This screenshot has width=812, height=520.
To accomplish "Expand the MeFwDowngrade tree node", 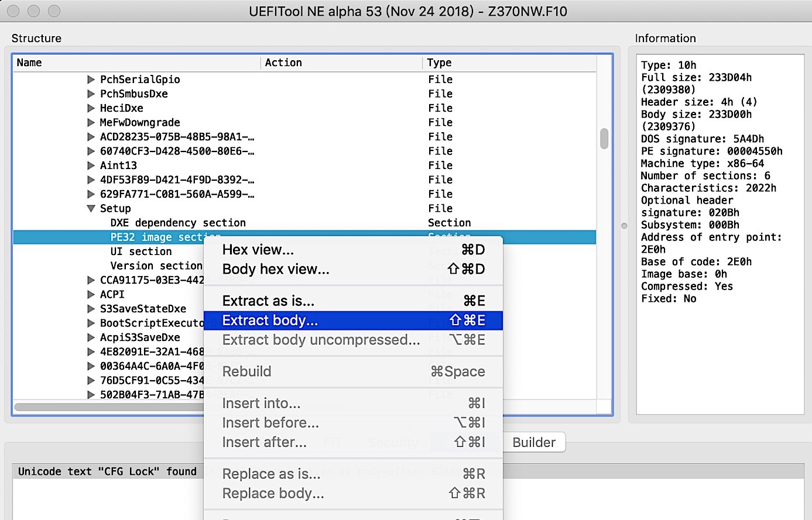I will coord(91,122).
